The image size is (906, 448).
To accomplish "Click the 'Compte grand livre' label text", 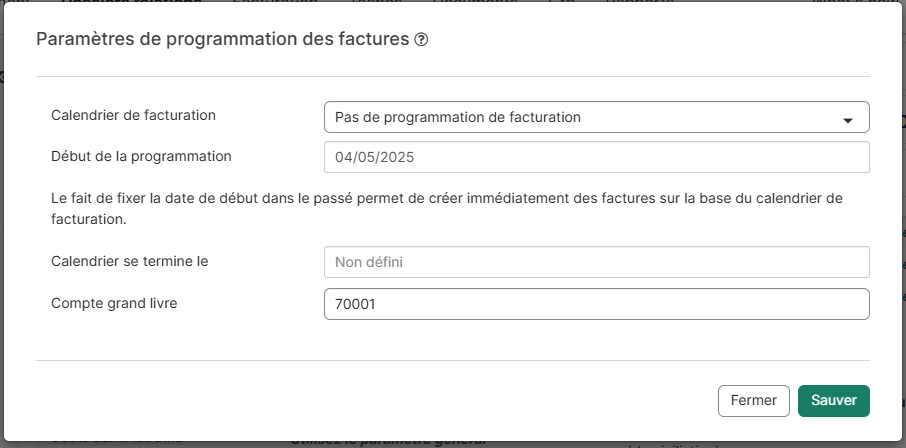I will [114, 302].
